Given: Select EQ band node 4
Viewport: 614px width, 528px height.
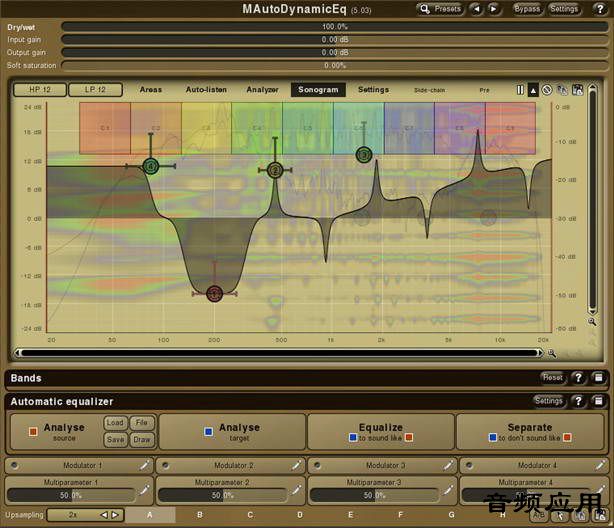Looking at the screenshot, I should coord(151,166).
